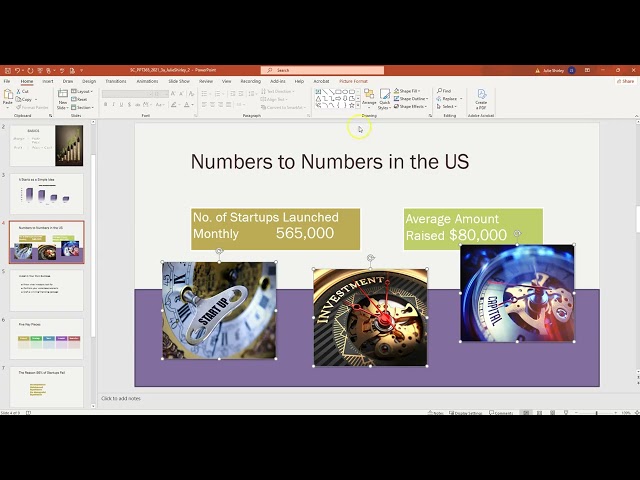This screenshot has height=480, width=640.
Task: Switch to the Insert tab
Action: [48, 81]
